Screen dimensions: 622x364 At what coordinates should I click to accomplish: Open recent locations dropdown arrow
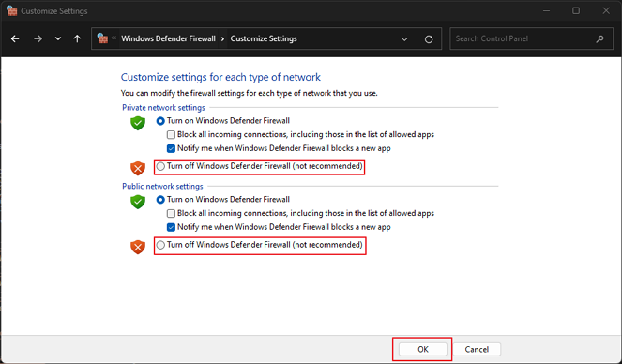[58, 38]
